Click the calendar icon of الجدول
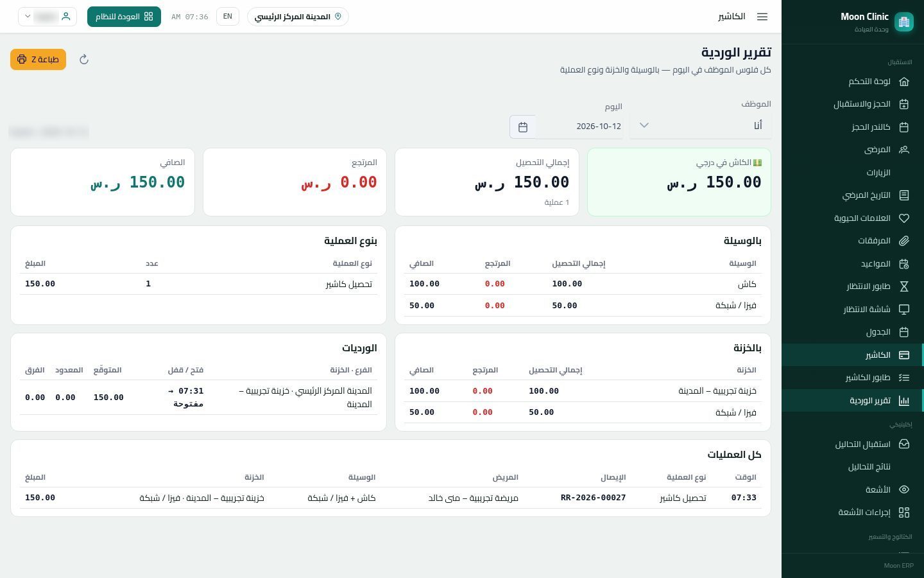The image size is (924, 578). [x=904, y=332]
